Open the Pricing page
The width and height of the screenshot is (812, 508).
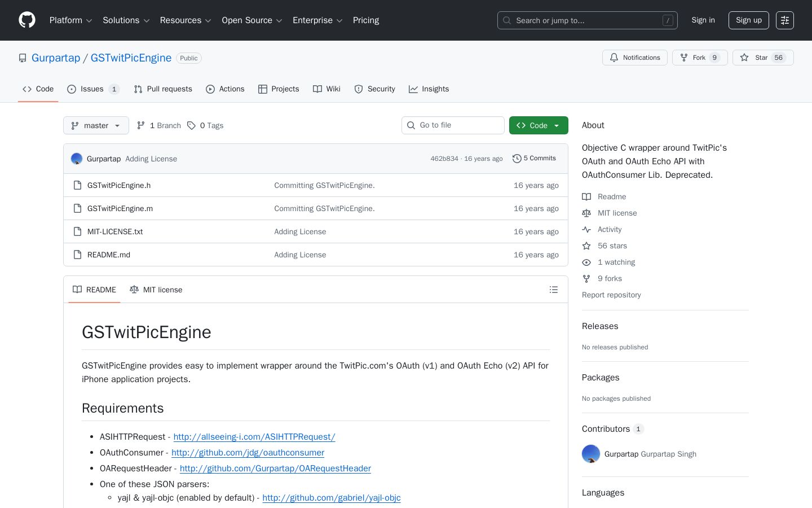[x=366, y=20]
